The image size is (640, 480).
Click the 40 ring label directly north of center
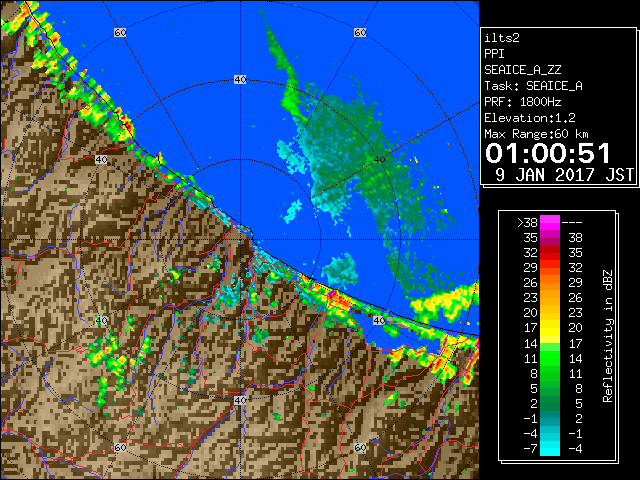(240, 80)
